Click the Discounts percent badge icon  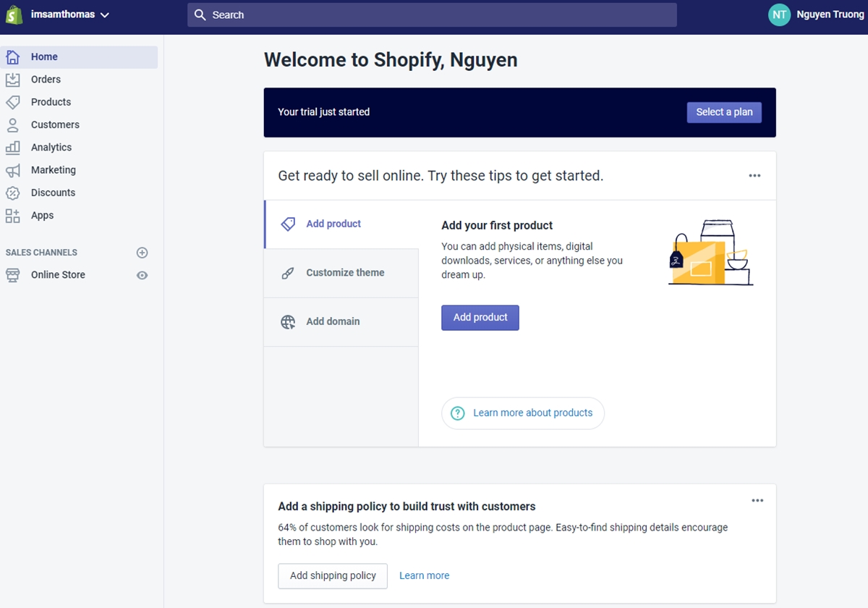click(x=12, y=193)
